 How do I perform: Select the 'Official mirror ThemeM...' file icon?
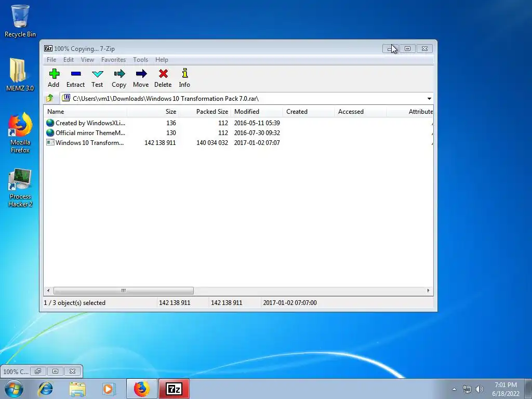(50, 132)
